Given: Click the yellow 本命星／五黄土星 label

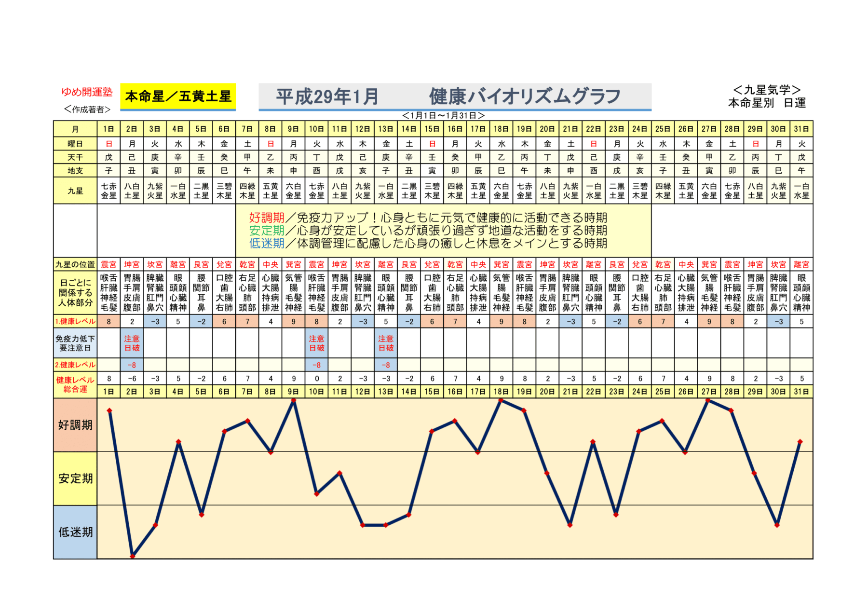Looking at the screenshot, I should click(x=178, y=96).
